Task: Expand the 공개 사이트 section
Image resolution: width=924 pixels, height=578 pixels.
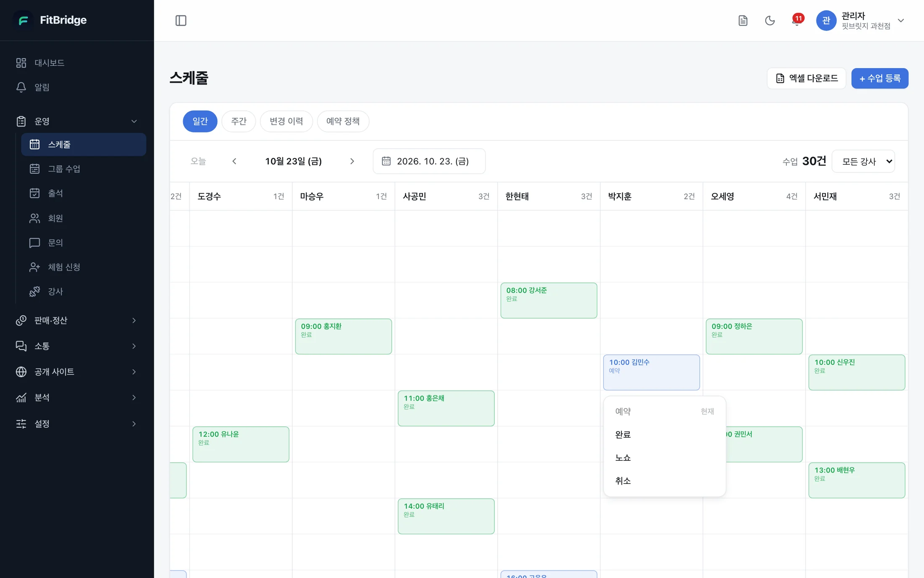Action: tap(77, 372)
